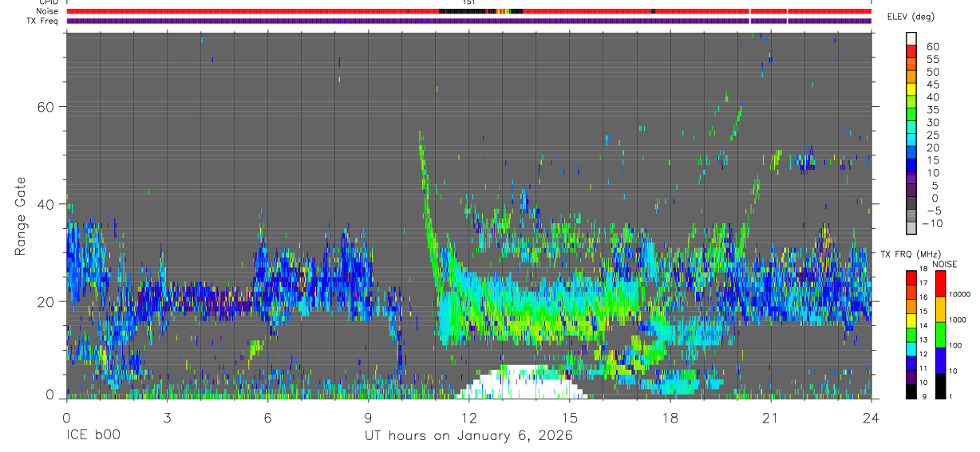Click the '3' tick label on the time axis

(167, 418)
